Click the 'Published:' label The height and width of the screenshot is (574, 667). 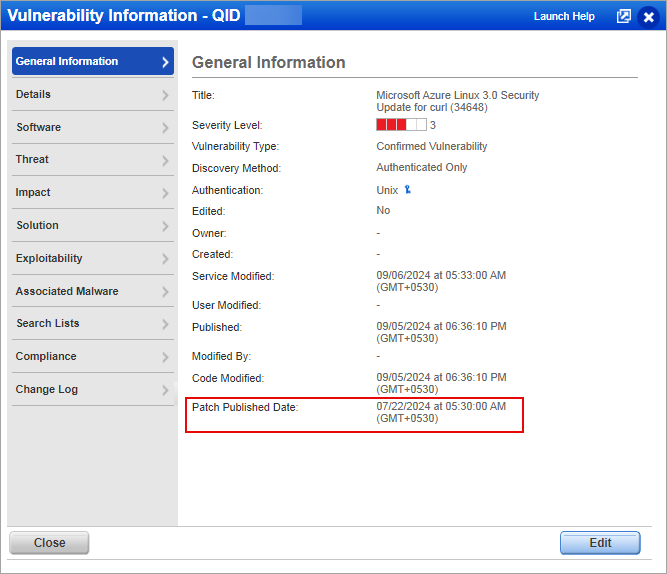(x=217, y=327)
